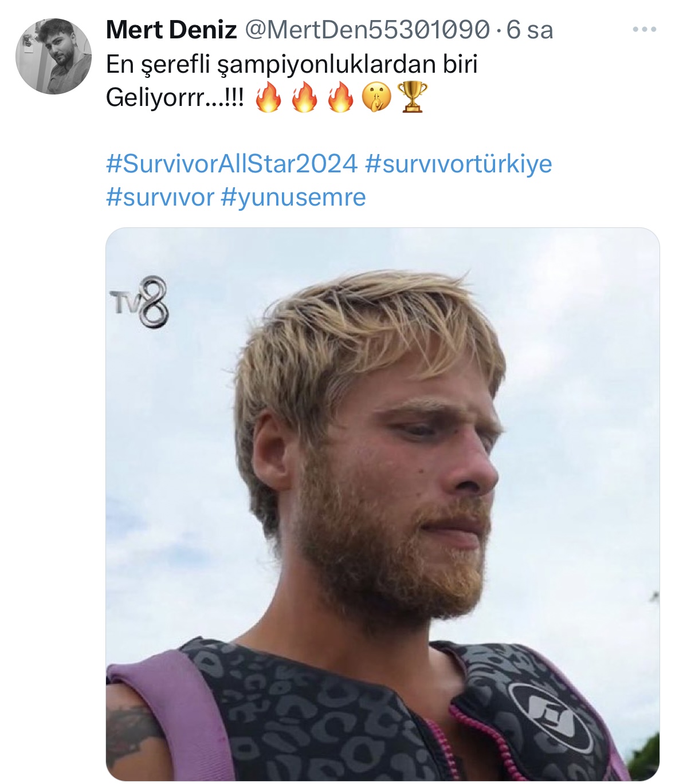Click the first fire emoji after Geliyorrr

(x=268, y=97)
